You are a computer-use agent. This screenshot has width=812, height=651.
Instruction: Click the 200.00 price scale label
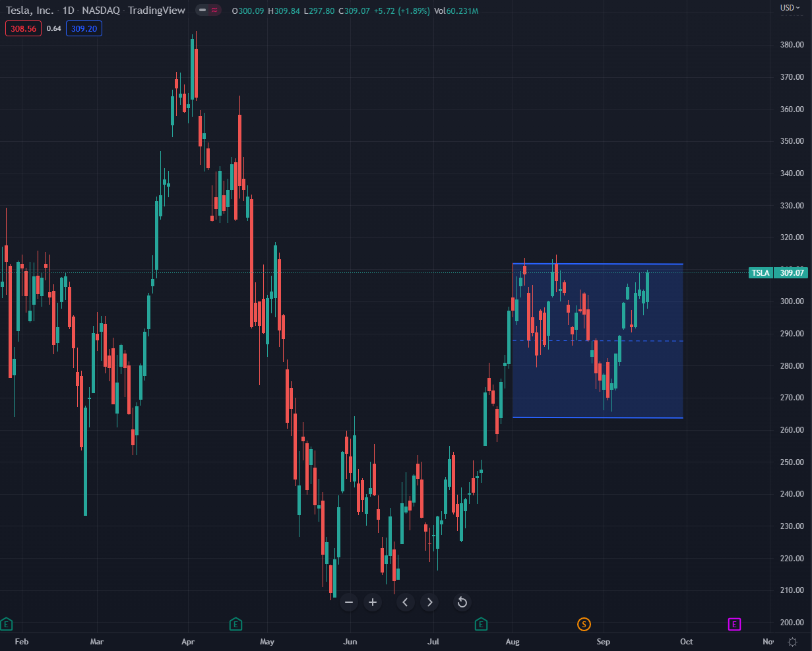tap(792, 623)
